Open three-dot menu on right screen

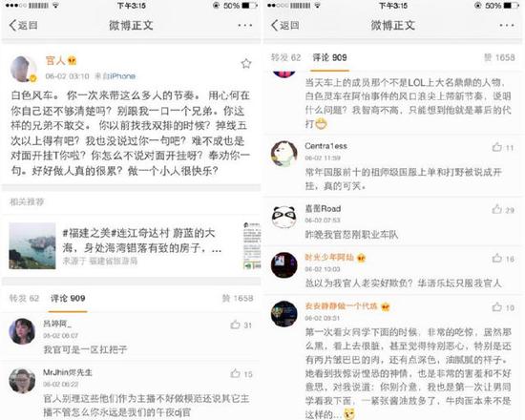pyautogui.click(x=507, y=25)
